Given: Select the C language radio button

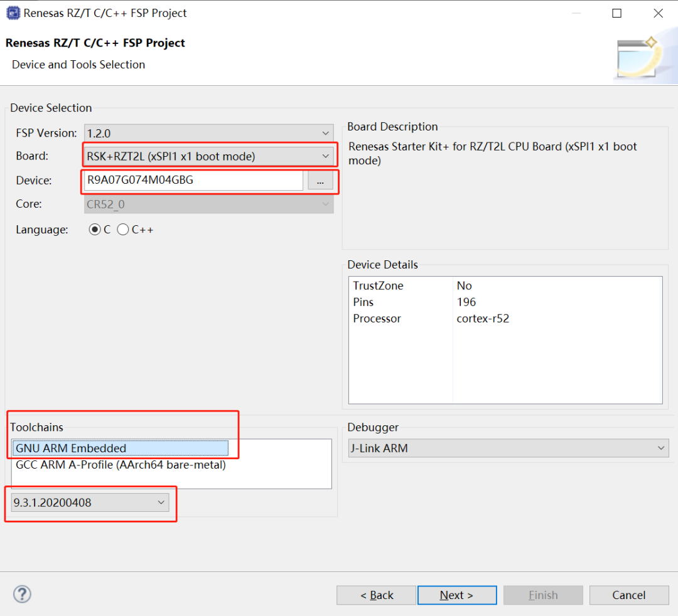Looking at the screenshot, I should pyautogui.click(x=95, y=230).
